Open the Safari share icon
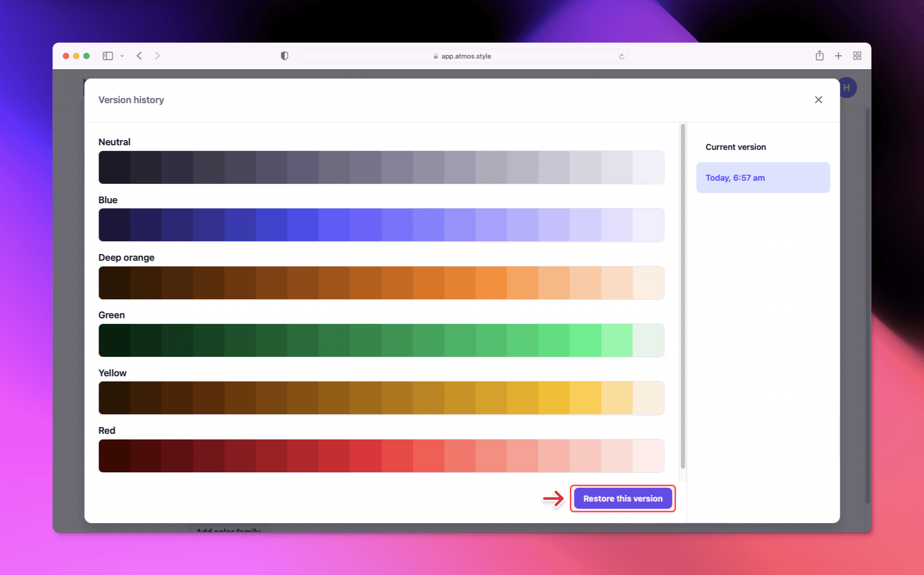The width and height of the screenshot is (924, 575). (x=819, y=56)
